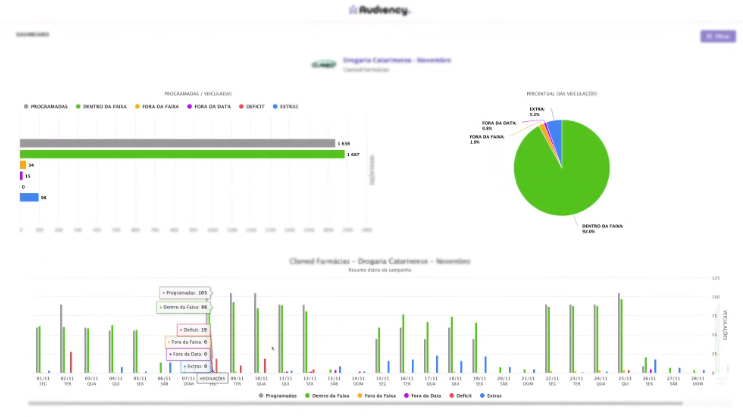Click the purple Filtrar button

pyautogui.click(x=718, y=36)
